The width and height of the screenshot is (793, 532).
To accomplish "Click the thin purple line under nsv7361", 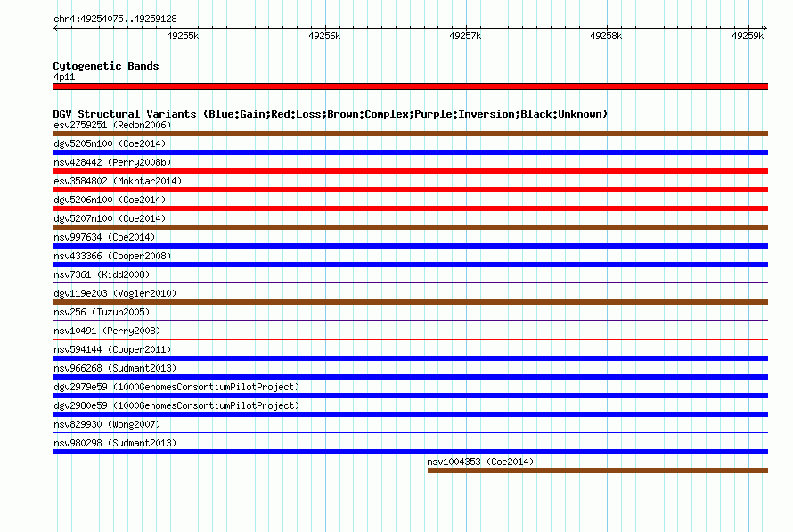I will pyautogui.click(x=410, y=282).
